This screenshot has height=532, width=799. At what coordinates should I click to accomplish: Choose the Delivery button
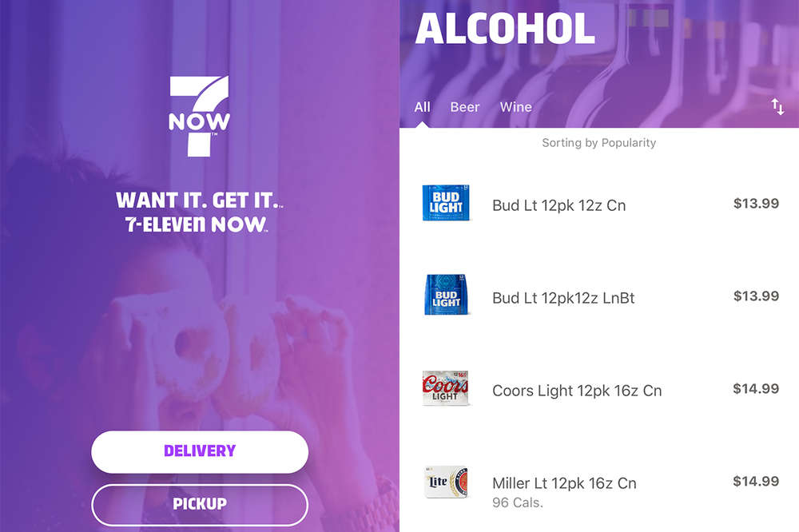tap(200, 451)
